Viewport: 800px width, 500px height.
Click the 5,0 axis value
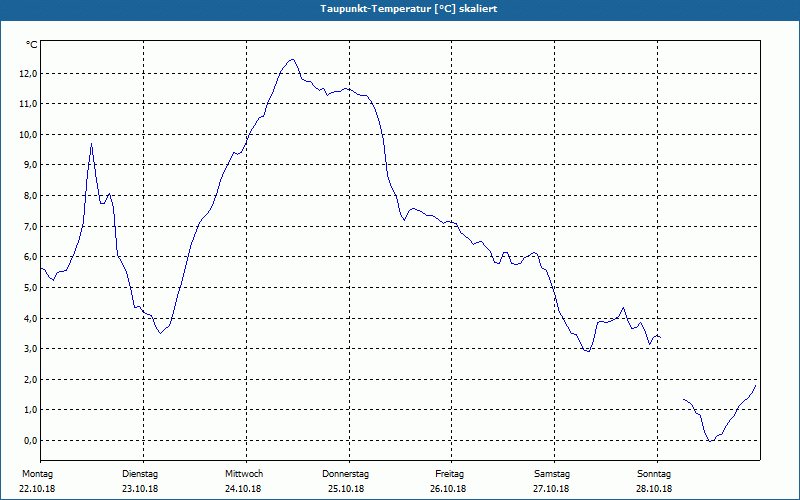click(x=30, y=288)
